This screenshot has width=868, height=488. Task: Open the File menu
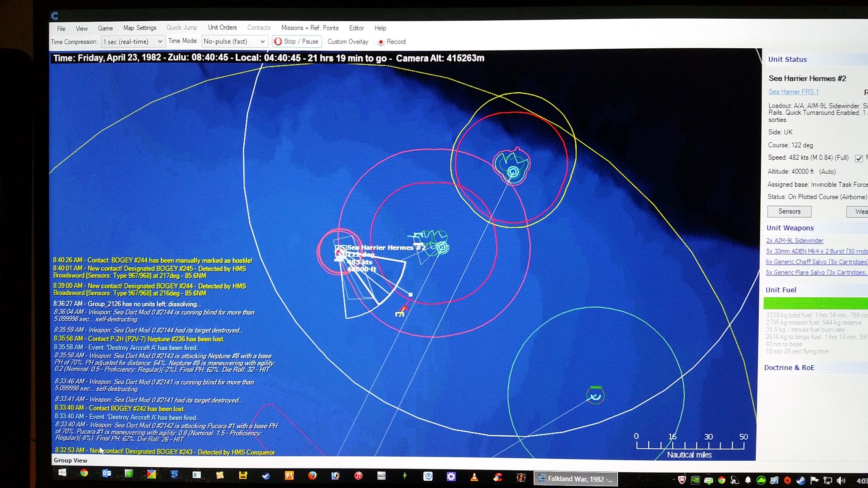(x=61, y=28)
